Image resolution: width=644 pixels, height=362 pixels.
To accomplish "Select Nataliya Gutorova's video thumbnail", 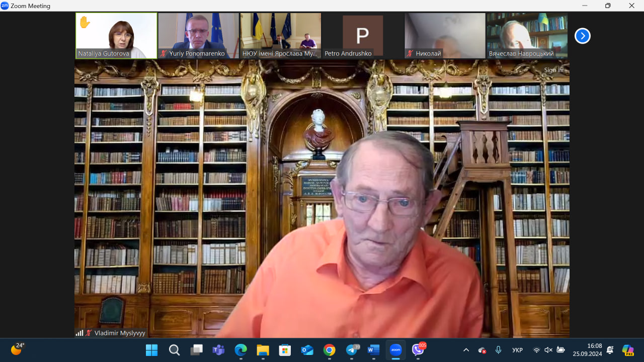I will coord(116,35).
